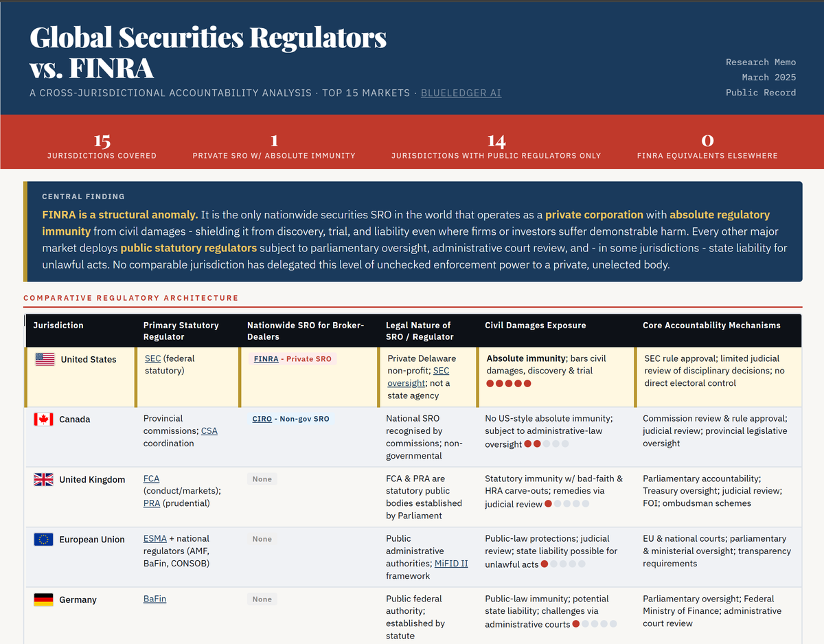Click the Germany flag icon
This screenshot has height=644, width=824.
(x=43, y=599)
